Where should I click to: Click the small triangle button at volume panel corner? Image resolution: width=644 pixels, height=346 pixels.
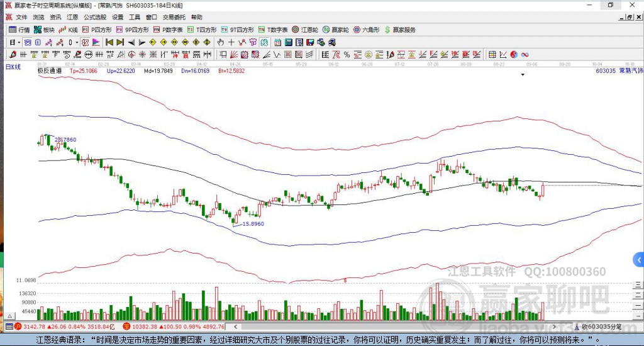(10, 316)
